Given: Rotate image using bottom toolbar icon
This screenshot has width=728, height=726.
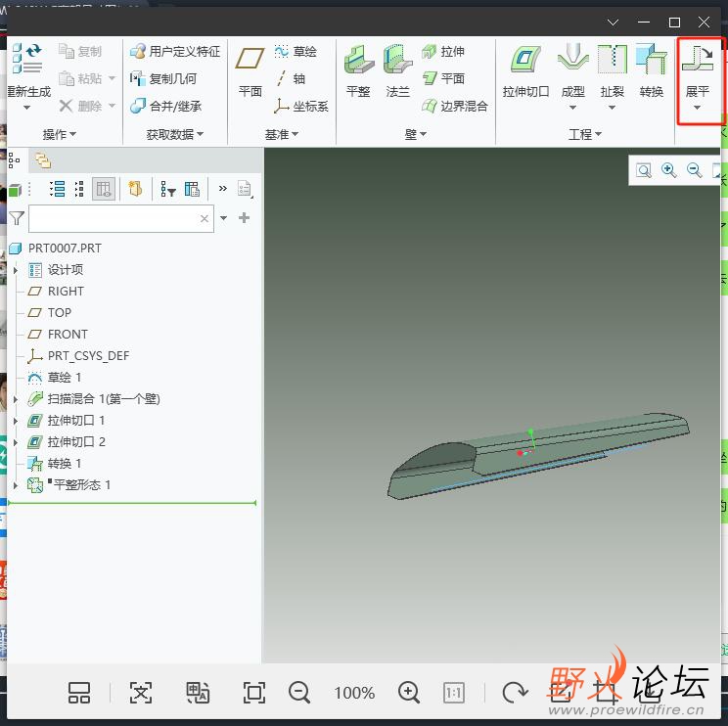Looking at the screenshot, I should pyautogui.click(x=515, y=693).
